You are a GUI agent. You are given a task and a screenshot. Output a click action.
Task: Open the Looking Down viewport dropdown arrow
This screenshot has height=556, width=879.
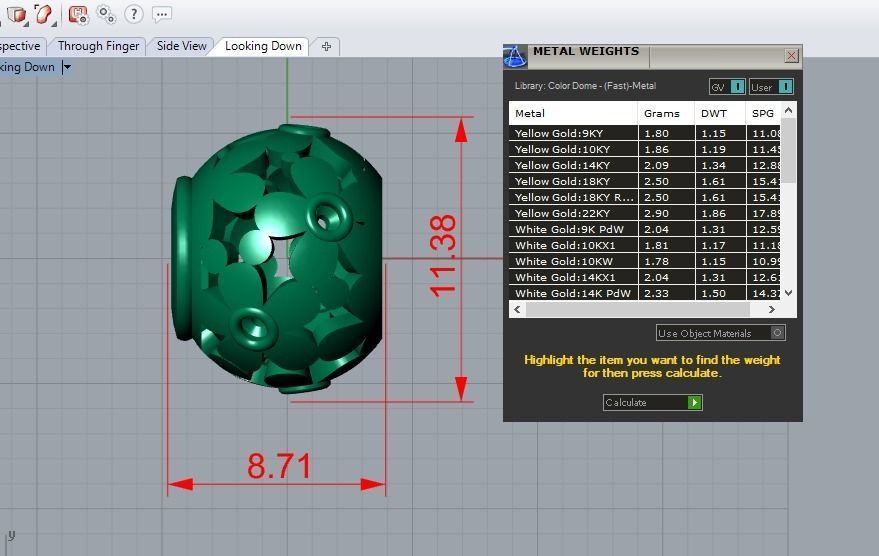tap(67, 67)
